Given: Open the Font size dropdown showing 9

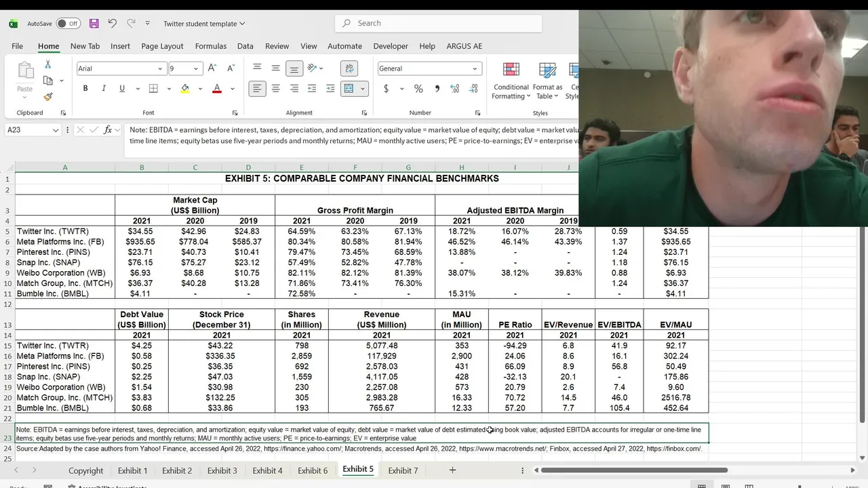Looking at the screenshot, I should [x=195, y=68].
